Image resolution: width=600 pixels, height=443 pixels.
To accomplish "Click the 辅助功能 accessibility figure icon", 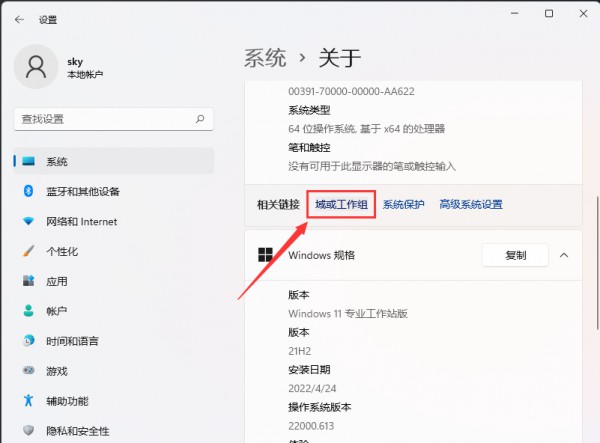I will click(x=28, y=401).
